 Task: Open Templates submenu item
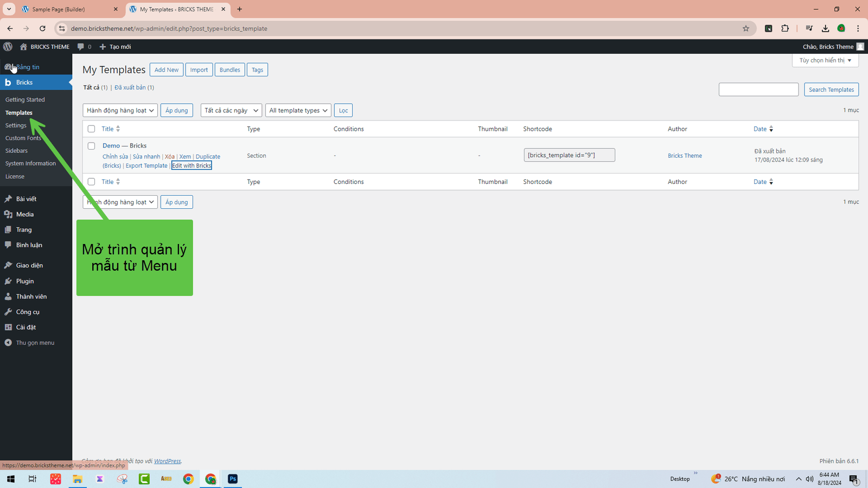click(19, 113)
